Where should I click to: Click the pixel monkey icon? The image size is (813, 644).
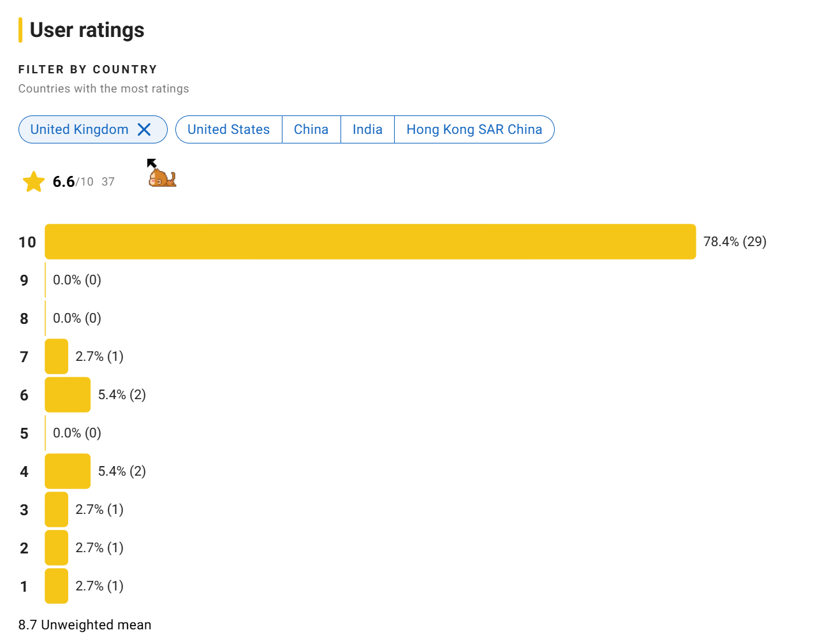tap(162, 177)
